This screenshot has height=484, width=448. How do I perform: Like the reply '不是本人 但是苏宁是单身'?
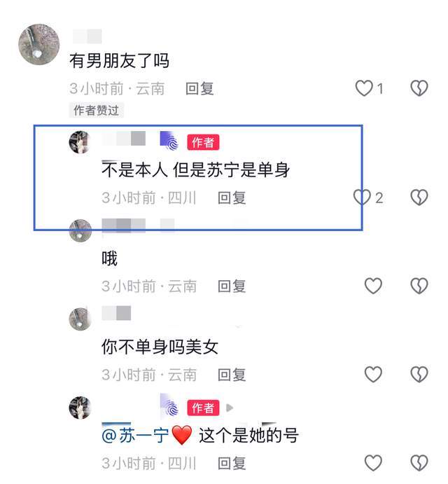point(362,198)
